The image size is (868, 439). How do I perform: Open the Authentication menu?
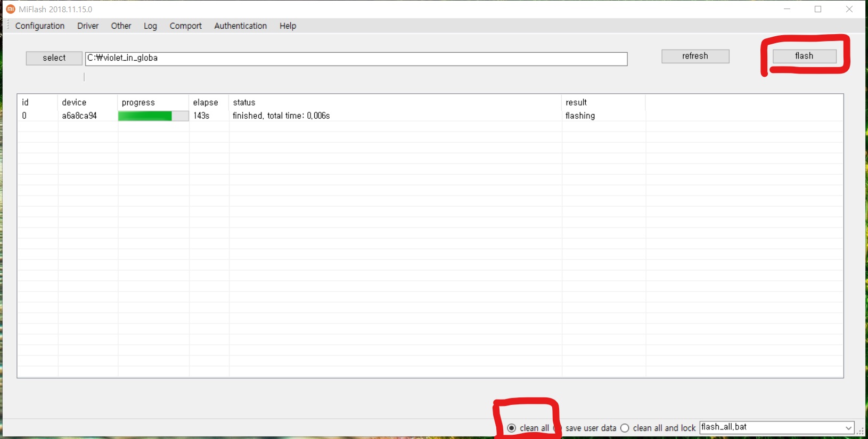coord(240,26)
